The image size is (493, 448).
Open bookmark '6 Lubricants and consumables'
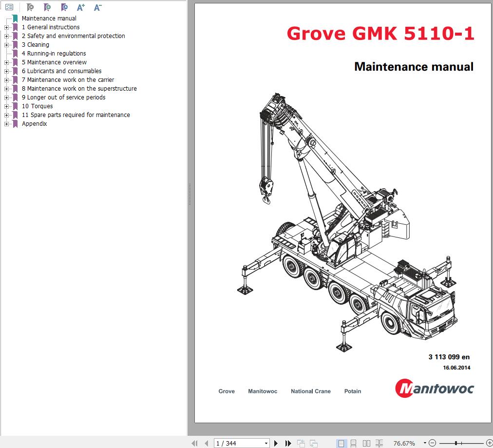click(61, 71)
